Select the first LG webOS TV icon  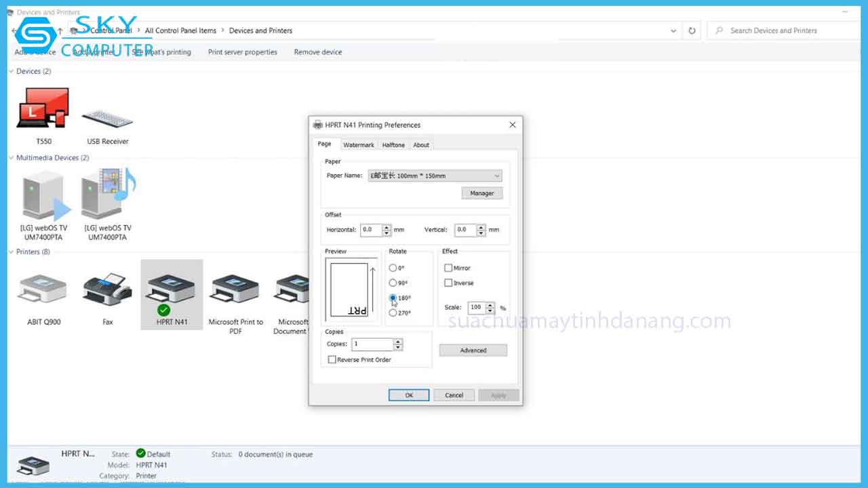coord(43,195)
